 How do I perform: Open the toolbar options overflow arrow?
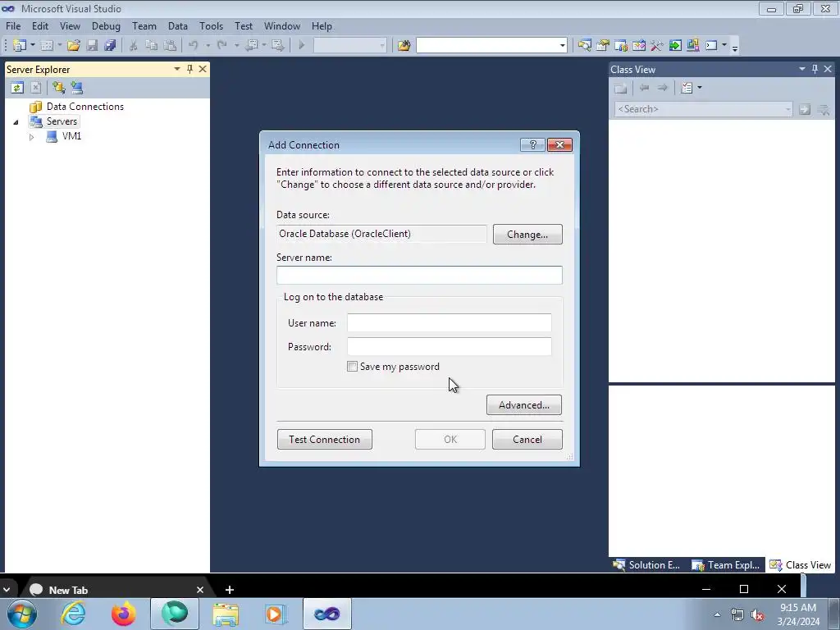735,47
